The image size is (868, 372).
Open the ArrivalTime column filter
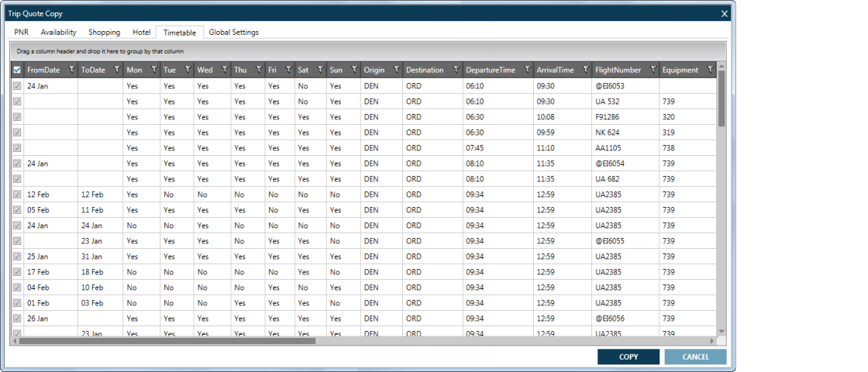click(586, 70)
